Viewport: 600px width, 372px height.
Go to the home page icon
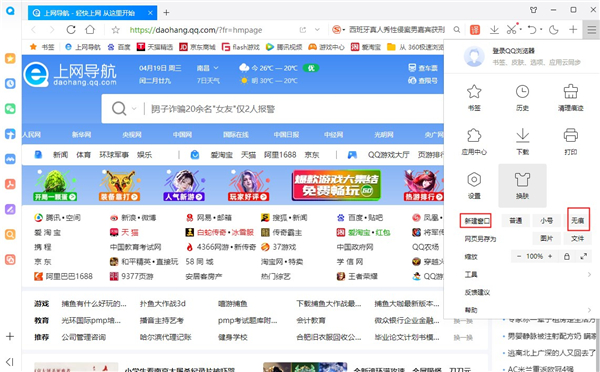pyautogui.click(x=90, y=29)
